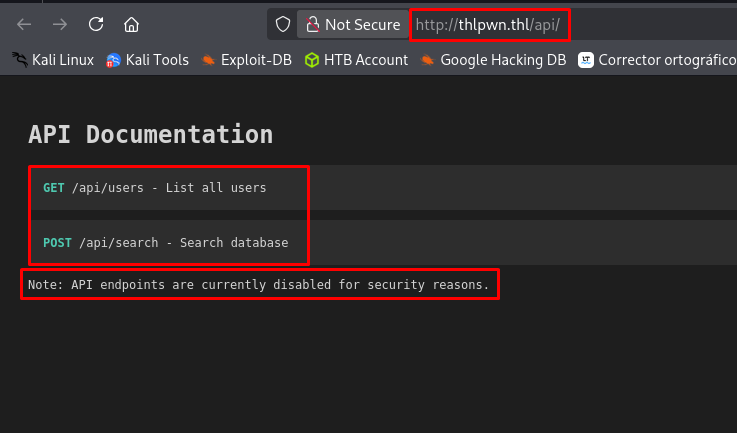Open the browser home page
The width and height of the screenshot is (737, 433).
pyautogui.click(x=131, y=24)
